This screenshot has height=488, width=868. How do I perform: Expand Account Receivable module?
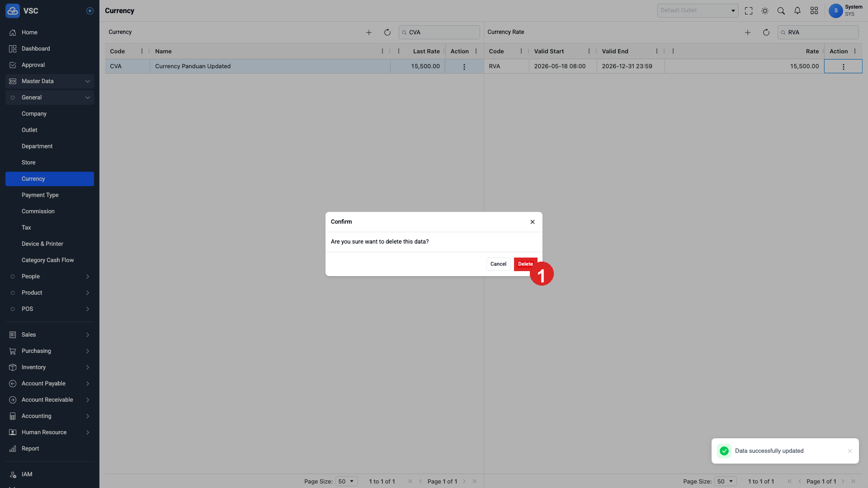click(50, 400)
